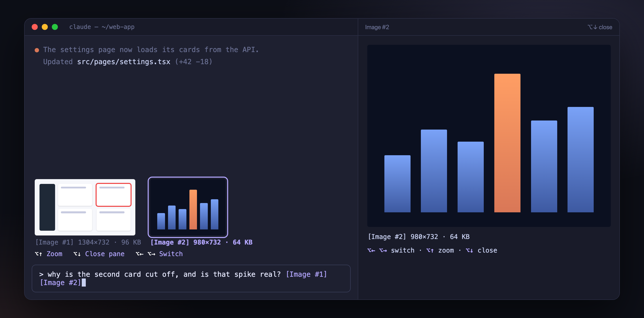This screenshot has height=318, width=644.
Task: Click the 'Image #2' pane title
Action: 377,27
